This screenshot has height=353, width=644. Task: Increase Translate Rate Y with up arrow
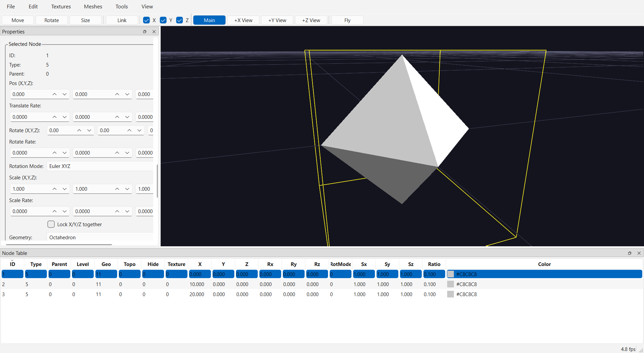[117, 117]
